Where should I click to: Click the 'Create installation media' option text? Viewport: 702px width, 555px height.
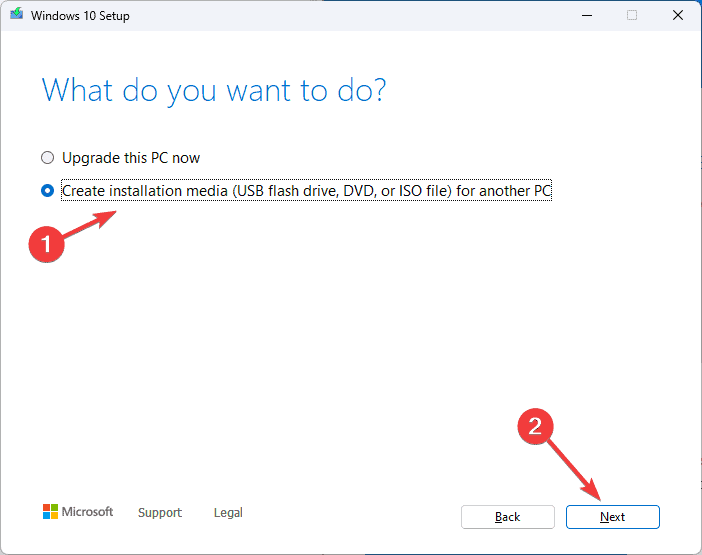coord(306,191)
